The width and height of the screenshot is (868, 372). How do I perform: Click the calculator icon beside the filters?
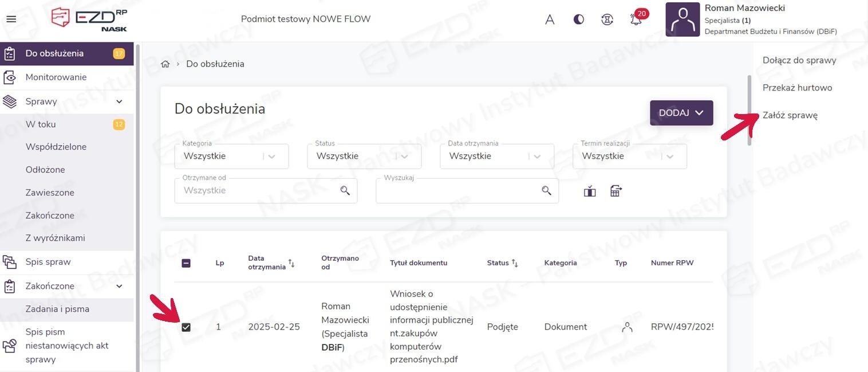point(616,191)
